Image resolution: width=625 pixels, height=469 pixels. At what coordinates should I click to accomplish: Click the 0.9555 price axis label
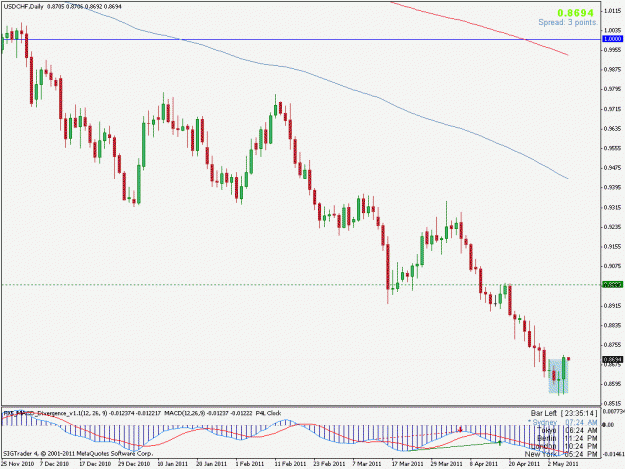613,148
